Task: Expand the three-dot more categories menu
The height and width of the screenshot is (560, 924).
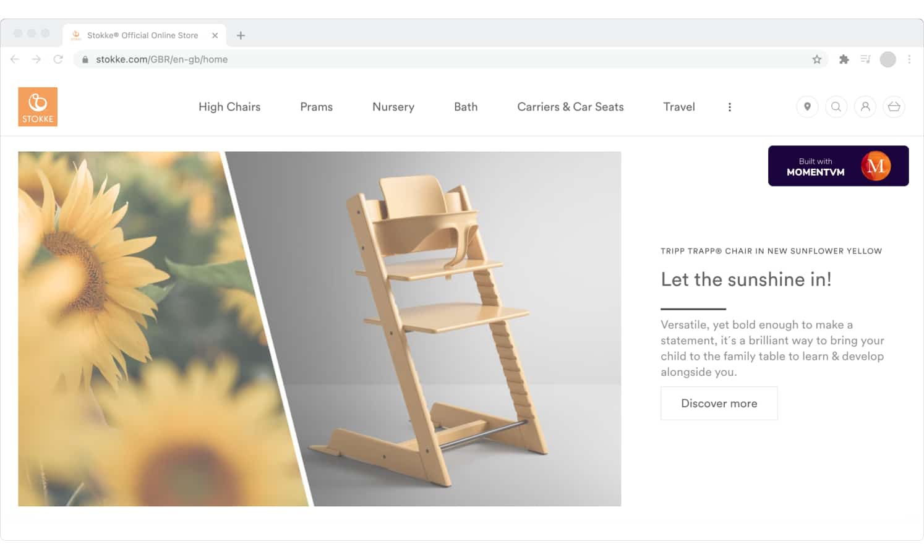Action: [x=730, y=107]
